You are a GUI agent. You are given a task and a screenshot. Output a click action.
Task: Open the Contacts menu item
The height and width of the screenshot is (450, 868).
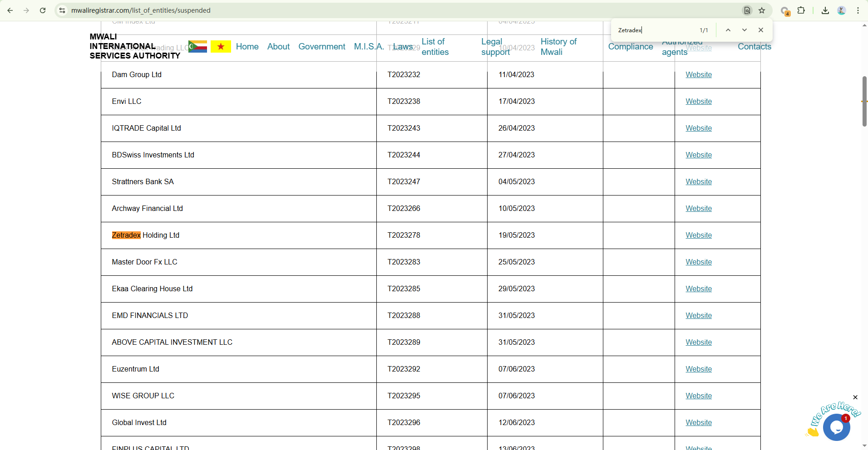coord(754,47)
